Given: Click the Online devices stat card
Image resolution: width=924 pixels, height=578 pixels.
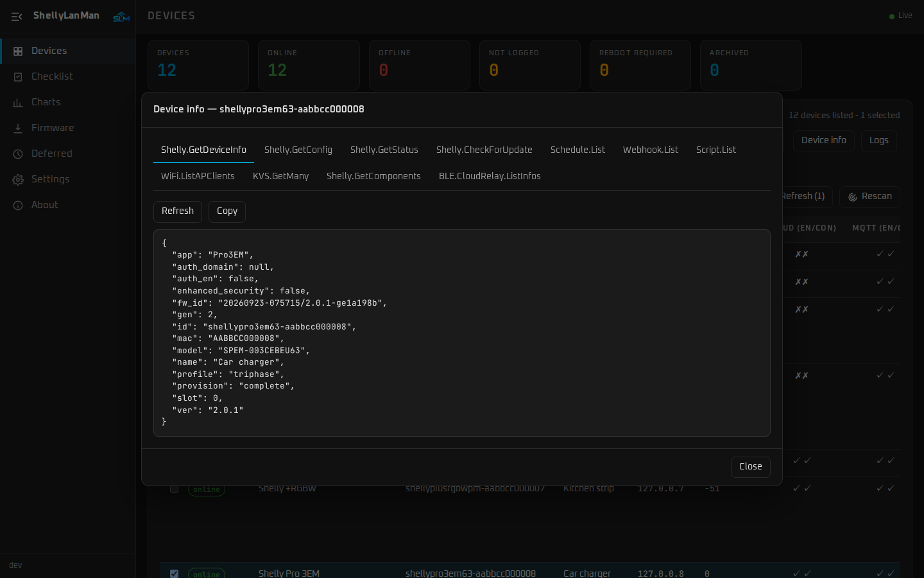Looking at the screenshot, I should click(309, 65).
